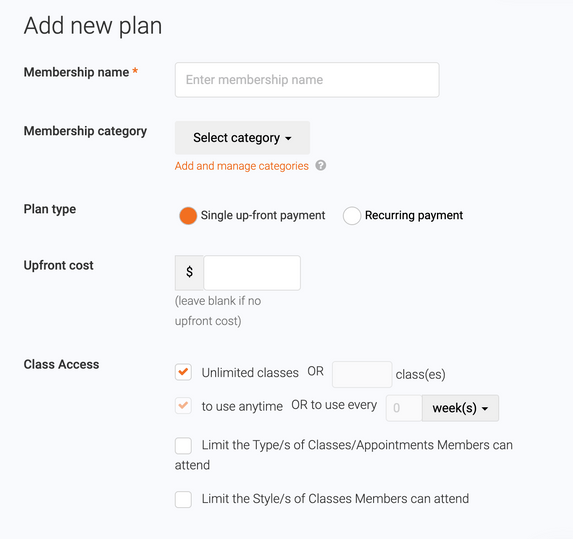The image size is (573, 539).
Task: Uncheck the Unlimited classes checkbox
Action: [x=183, y=372]
